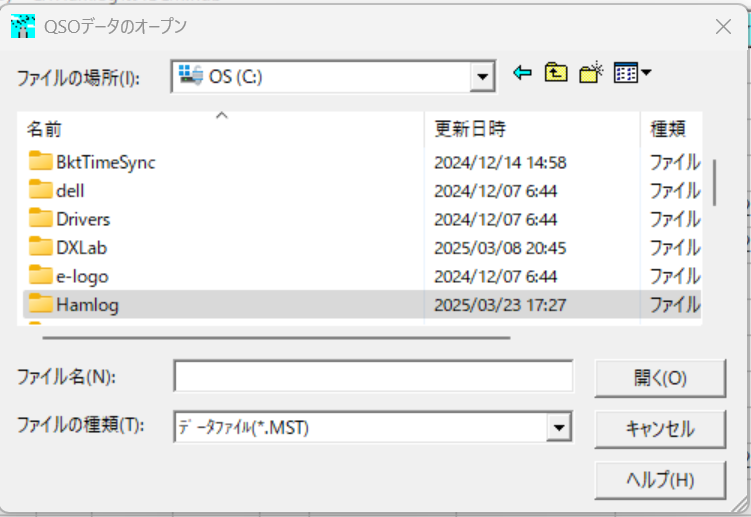The height and width of the screenshot is (517, 751).
Task: Sort by 名前 column header
Action: pyautogui.click(x=45, y=129)
